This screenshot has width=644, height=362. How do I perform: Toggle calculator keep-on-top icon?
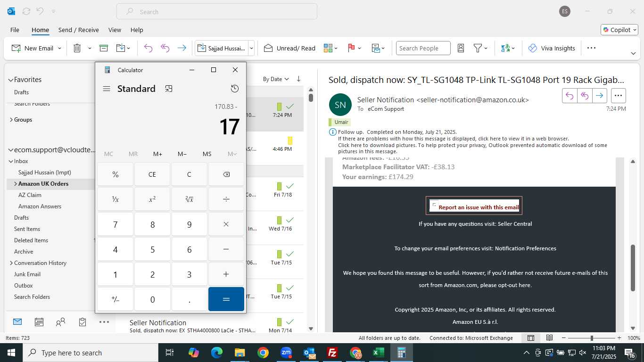169,89
